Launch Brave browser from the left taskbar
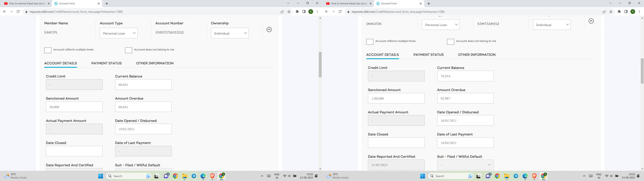This screenshot has height=181, width=644. [212, 176]
